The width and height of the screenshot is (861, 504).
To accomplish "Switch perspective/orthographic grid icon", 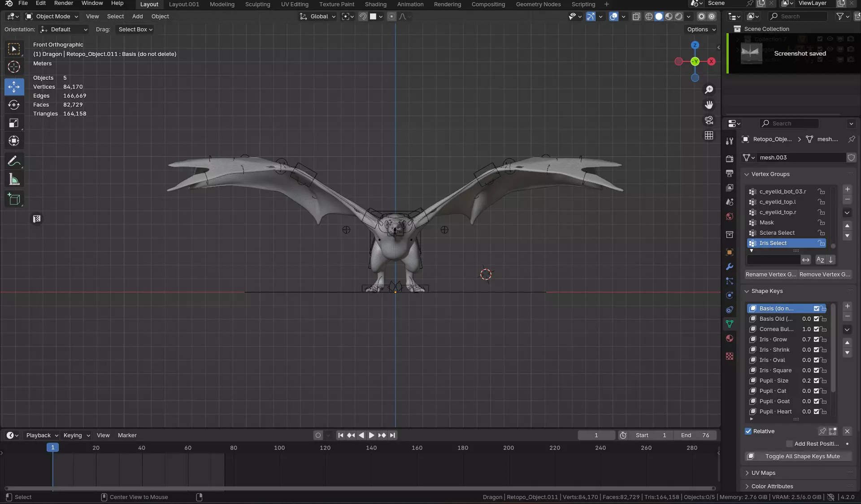I will [x=709, y=135].
